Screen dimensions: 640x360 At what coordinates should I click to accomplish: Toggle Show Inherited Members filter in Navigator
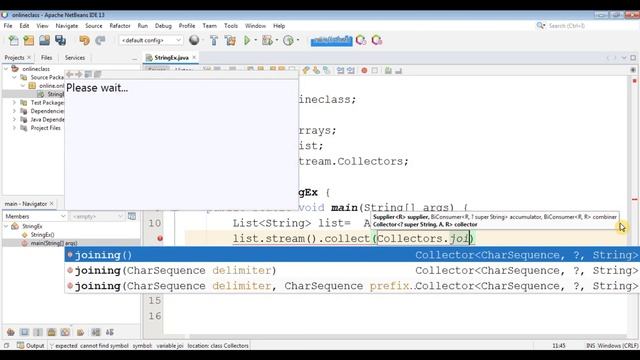11,332
